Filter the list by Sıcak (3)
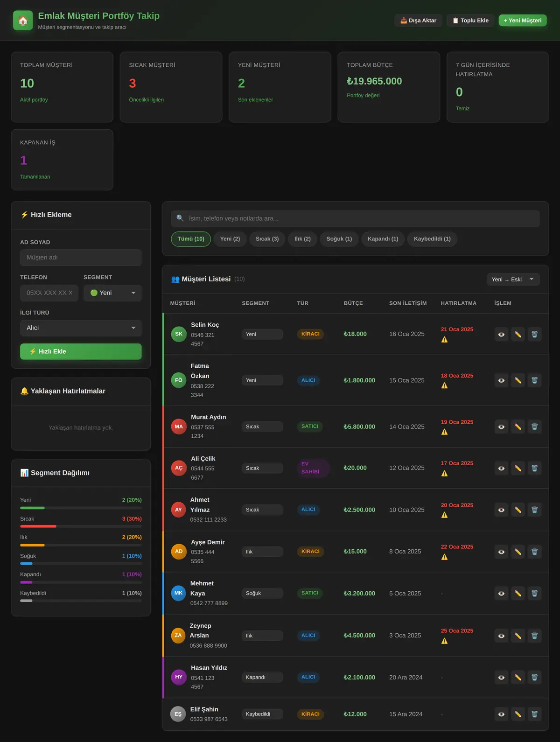The height and width of the screenshot is (742, 560). coord(267,239)
